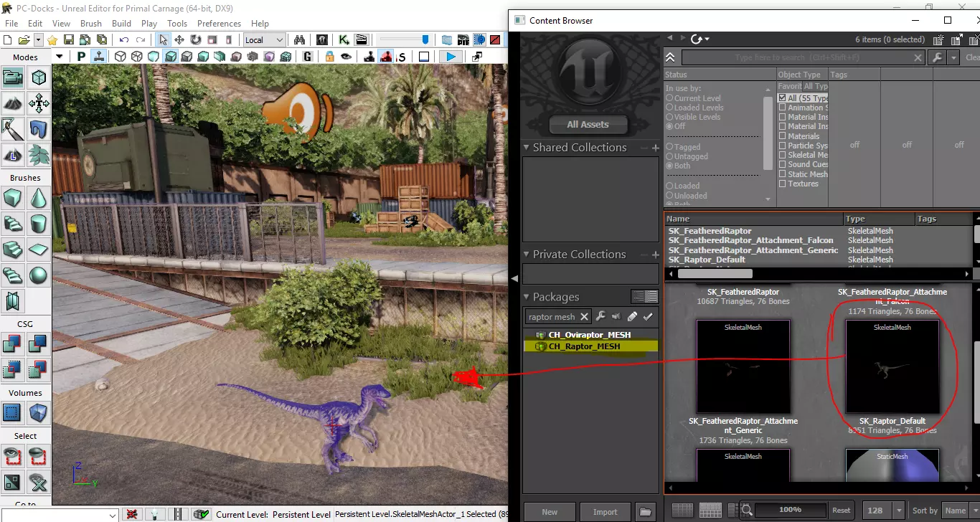Open the Tools menu
980x522 pixels.
[177, 23]
